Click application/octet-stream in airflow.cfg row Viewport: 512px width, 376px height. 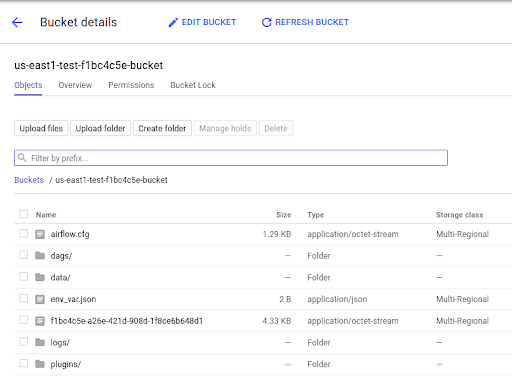point(353,234)
